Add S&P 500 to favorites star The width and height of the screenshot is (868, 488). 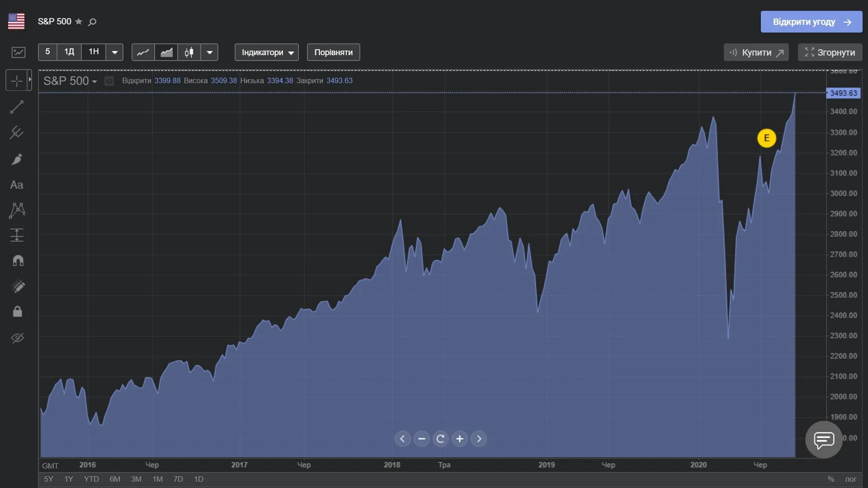click(79, 21)
